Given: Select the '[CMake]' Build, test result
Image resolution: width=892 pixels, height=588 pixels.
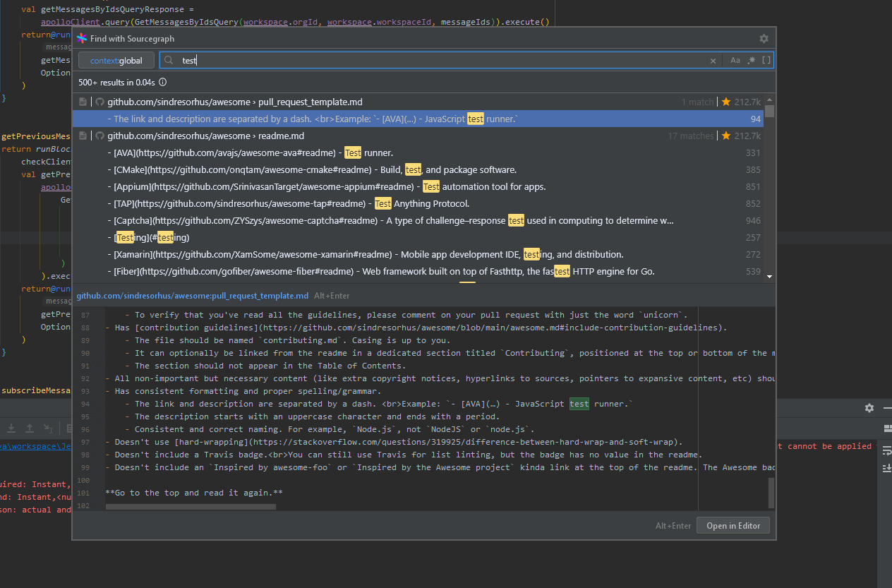Looking at the screenshot, I should coord(418,169).
